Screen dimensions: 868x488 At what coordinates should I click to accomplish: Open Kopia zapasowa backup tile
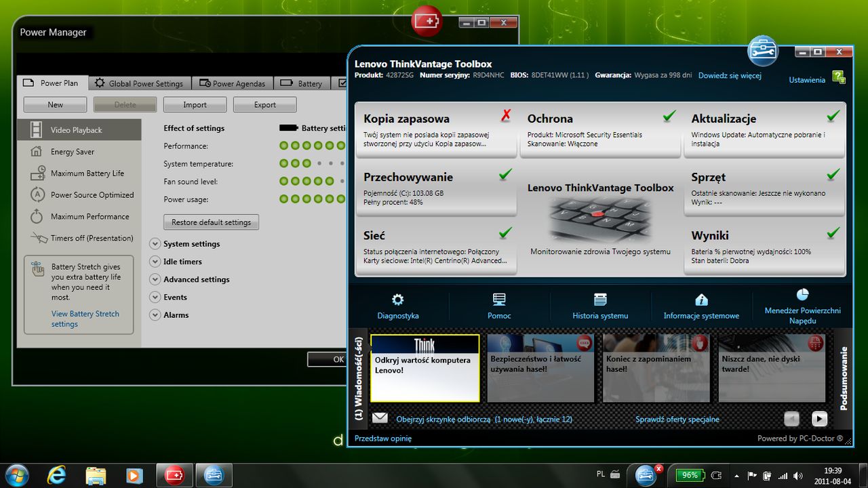[436, 129]
